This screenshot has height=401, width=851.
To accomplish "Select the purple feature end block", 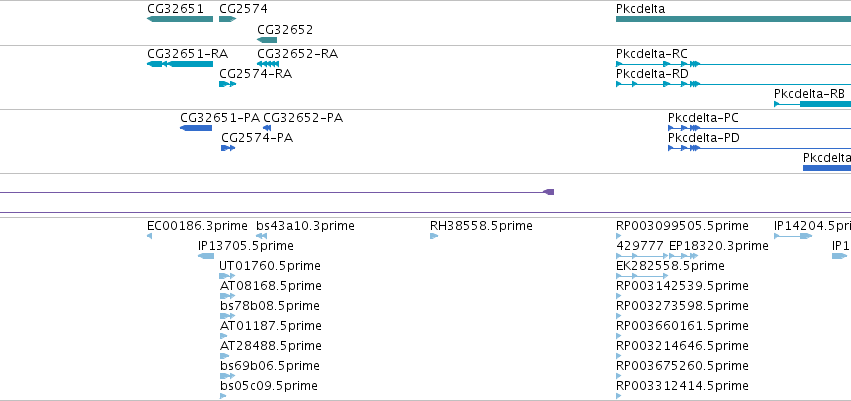I will click(x=549, y=192).
